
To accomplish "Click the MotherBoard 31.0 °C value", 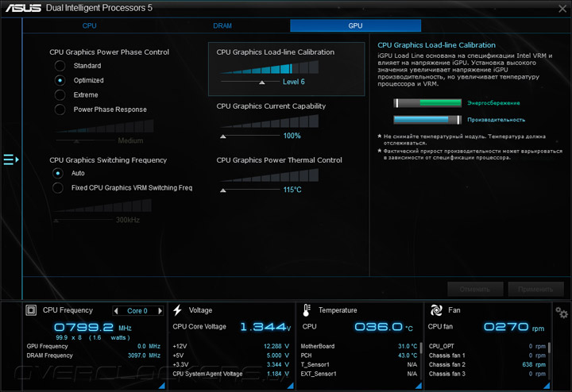I will pyautogui.click(x=408, y=346).
